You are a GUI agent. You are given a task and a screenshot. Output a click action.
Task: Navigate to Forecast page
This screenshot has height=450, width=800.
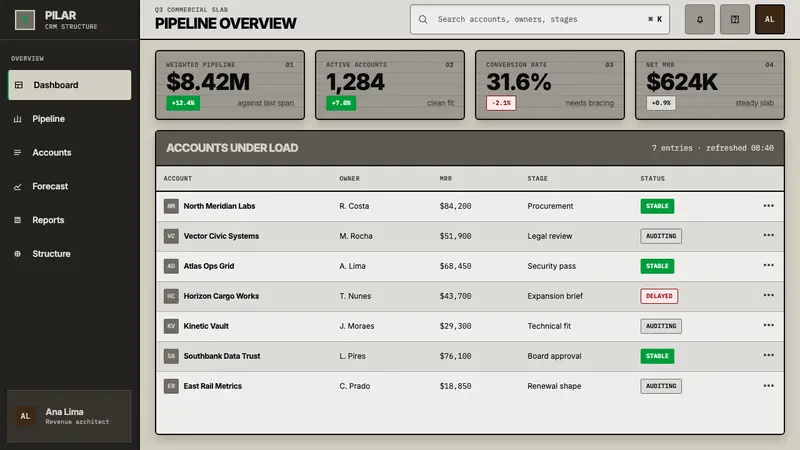[69, 186]
